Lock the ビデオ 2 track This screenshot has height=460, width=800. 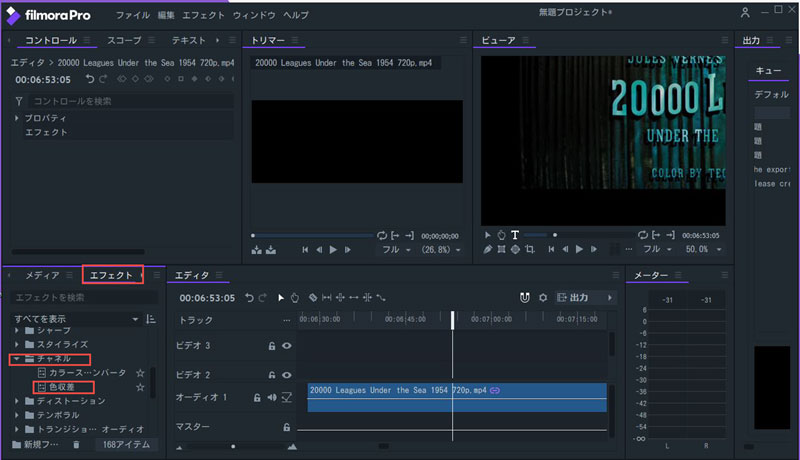[x=272, y=375]
